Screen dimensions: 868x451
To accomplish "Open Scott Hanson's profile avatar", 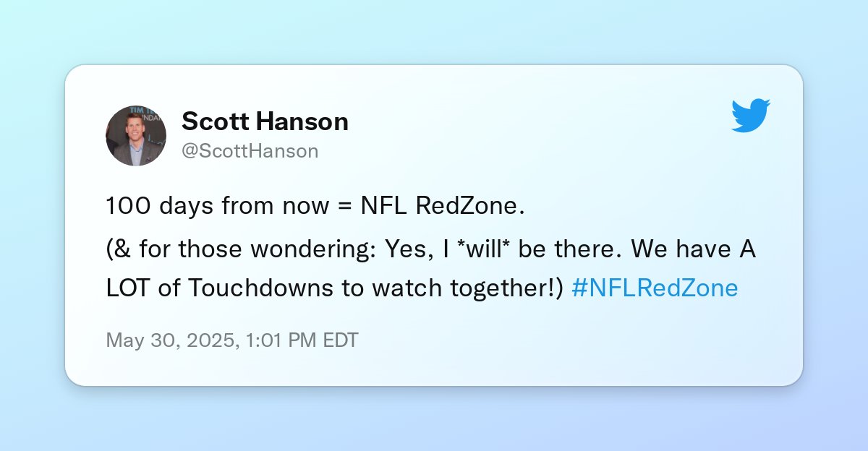I will tap(136, 136).
